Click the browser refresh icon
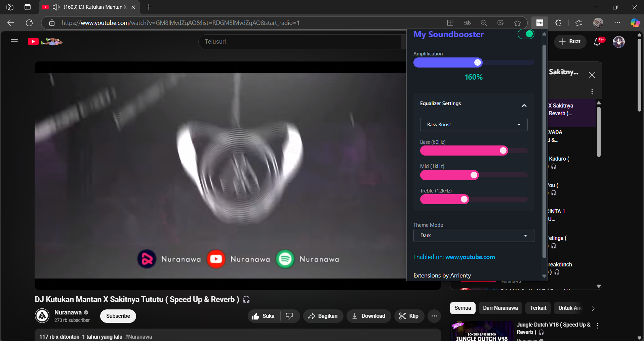The width and height of the screenshot is (644, 341). point(29,23)
